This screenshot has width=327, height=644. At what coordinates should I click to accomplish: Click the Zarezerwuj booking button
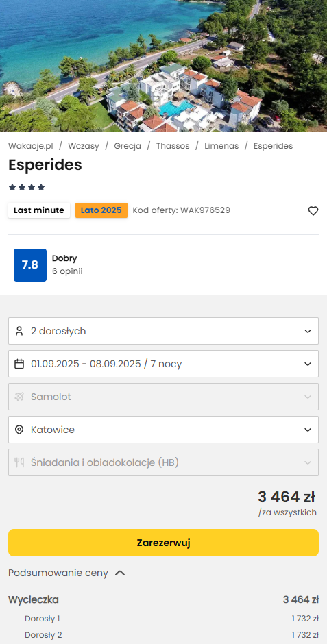163,543
